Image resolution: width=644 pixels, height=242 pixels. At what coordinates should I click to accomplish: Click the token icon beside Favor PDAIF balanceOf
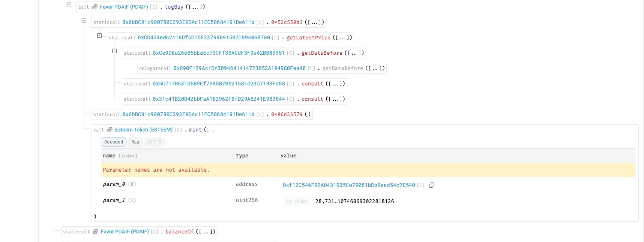(x=95, y=232)
